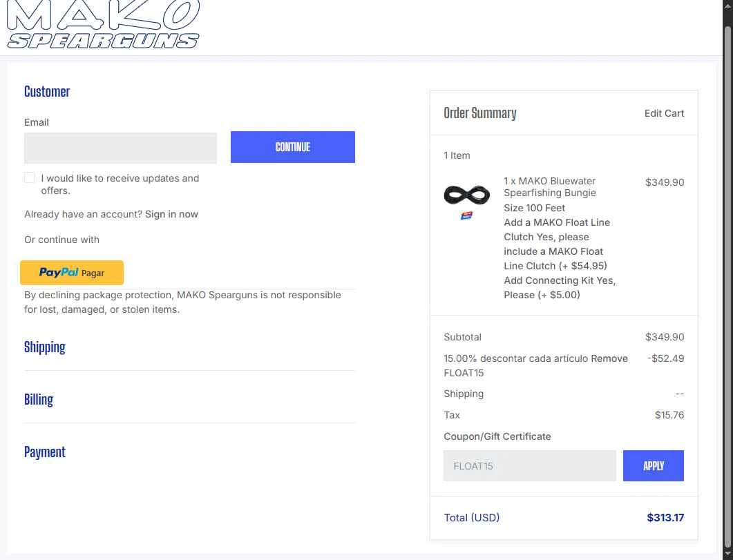Click the Shipping section heading
The height and width of the screenshot is (560, 733).
coord(45,347)
